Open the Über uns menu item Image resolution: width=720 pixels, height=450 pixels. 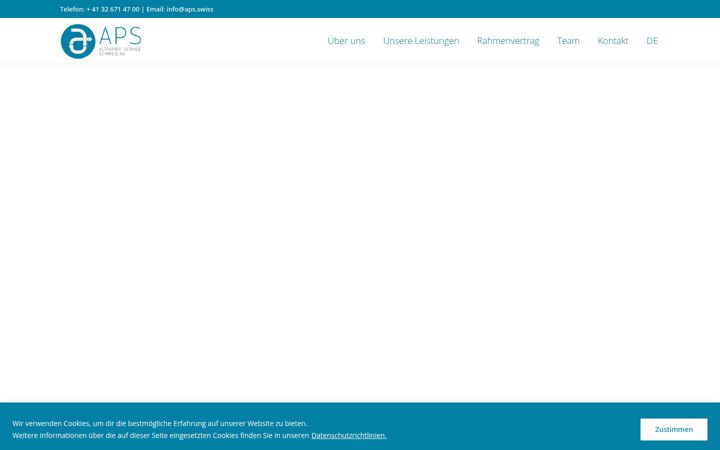[x=346, y=41]
